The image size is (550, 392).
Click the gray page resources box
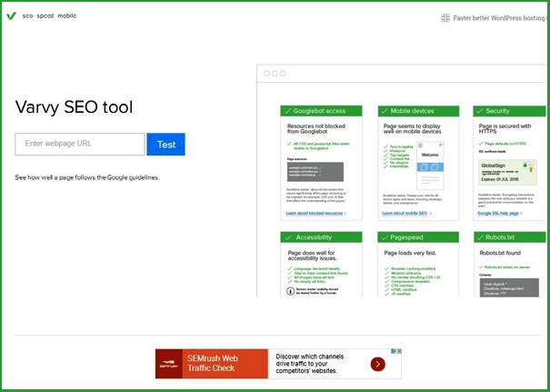[x=315, y=172]
